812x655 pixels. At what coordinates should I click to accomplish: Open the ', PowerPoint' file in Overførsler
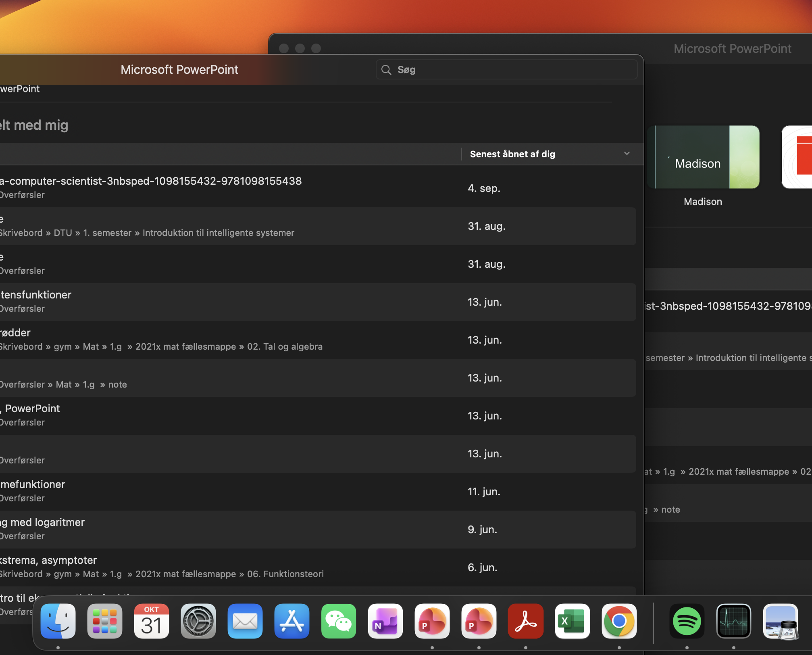[318, 415]
